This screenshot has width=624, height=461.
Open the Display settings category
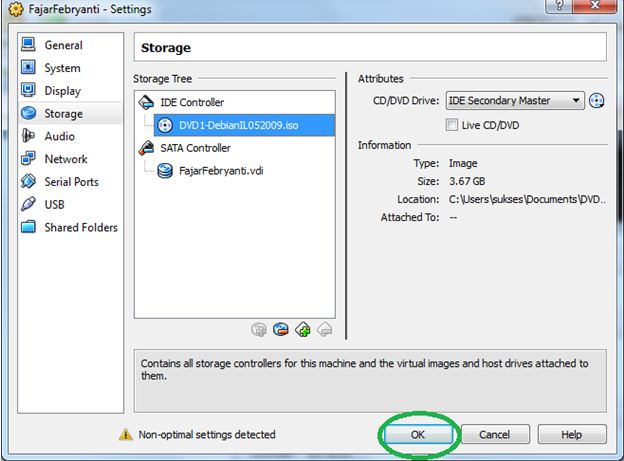click(x=70, y=91)
